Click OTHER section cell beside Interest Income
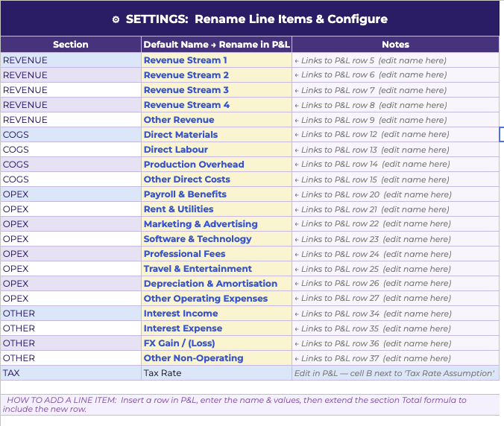The width and height of the screenshot is (504, 426). (x=71, y=314)
